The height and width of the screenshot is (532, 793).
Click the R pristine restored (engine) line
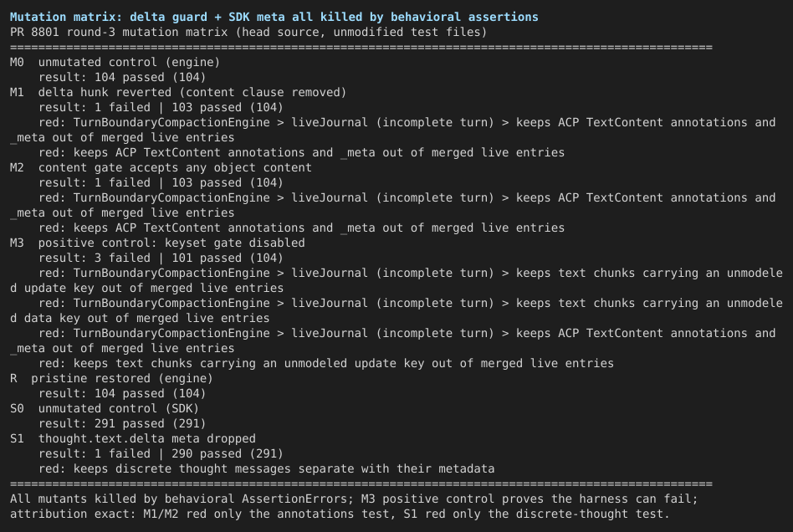pos(111,378)
